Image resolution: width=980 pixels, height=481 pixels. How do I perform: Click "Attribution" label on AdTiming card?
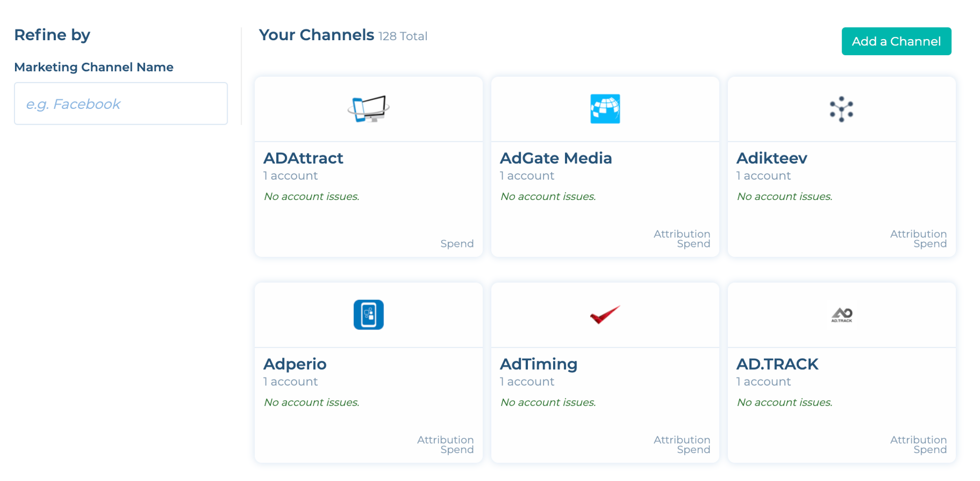682,440
